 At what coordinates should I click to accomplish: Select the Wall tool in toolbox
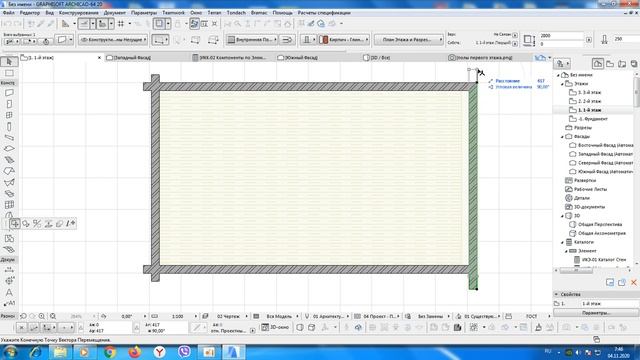coord(9,93)
